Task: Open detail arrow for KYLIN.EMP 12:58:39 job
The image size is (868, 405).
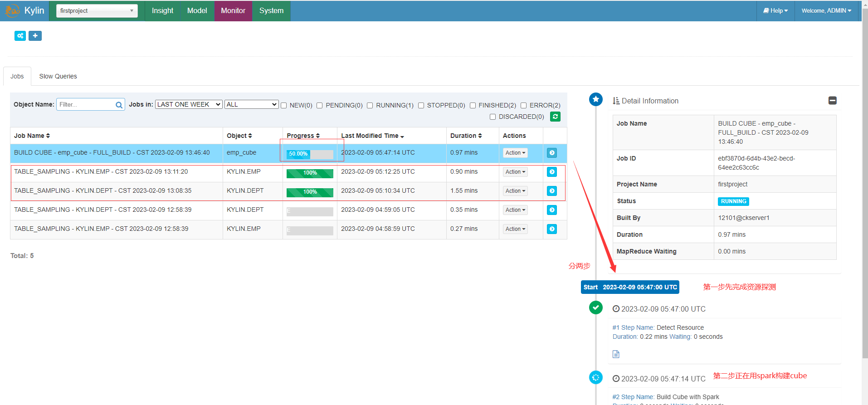Action: click(x=552, y=229)
